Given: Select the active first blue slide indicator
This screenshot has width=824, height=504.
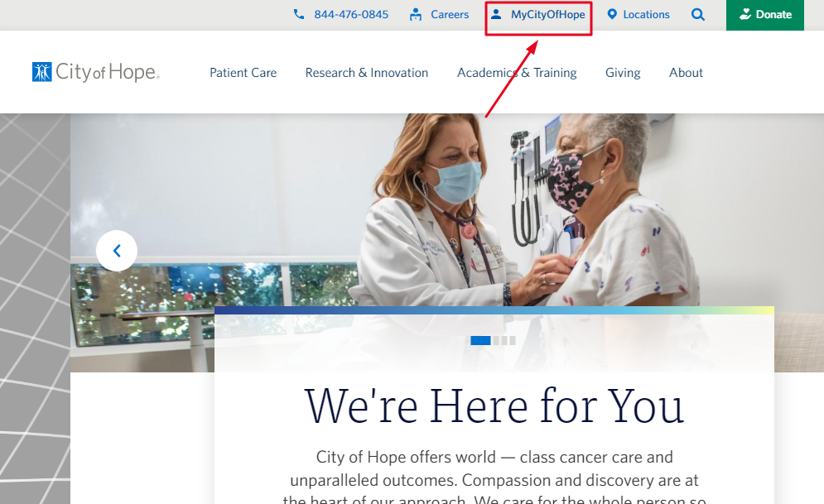Looking at the screenshot, I should click(480, 341).
